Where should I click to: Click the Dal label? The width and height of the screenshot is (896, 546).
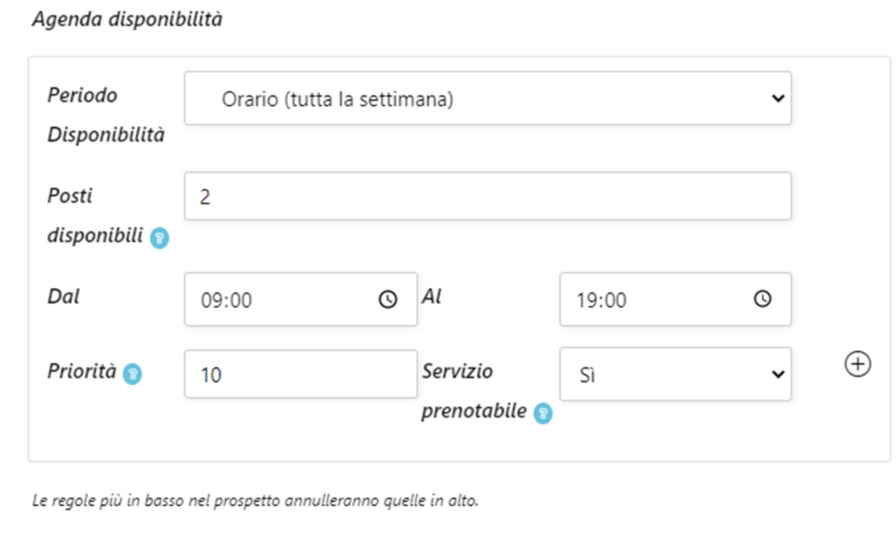tap(64, 297)
